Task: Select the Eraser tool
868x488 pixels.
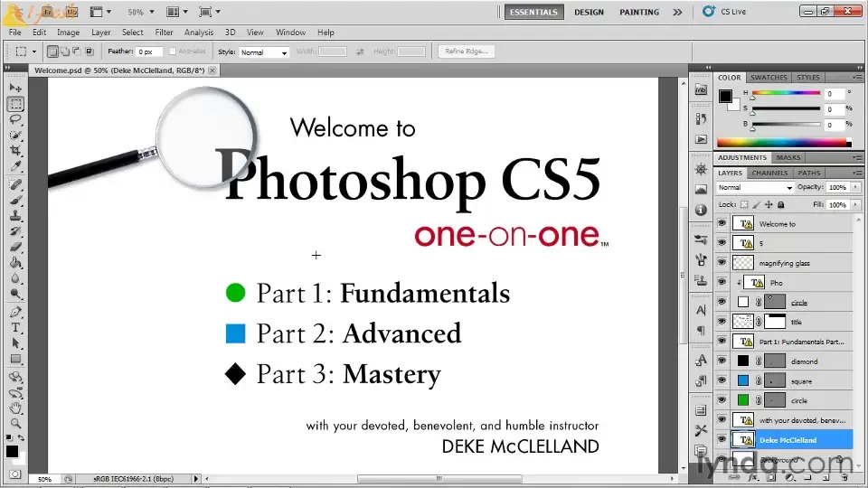Action: pyautogui.click(x=15, y=247)
